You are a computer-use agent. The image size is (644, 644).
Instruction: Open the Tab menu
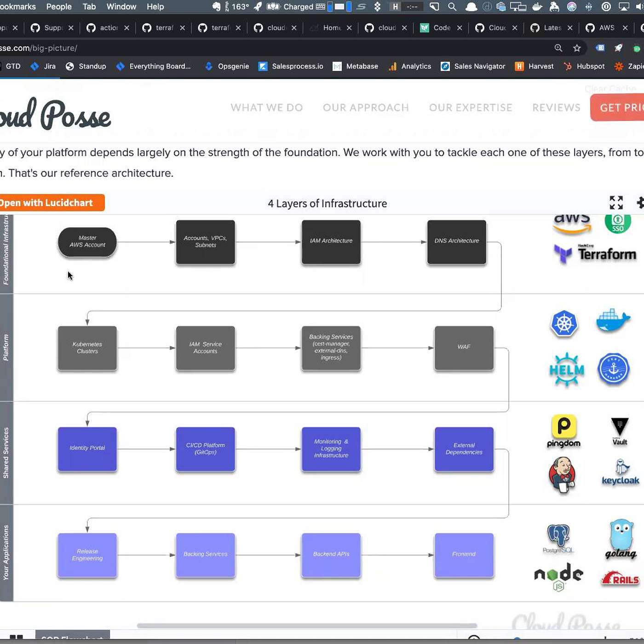(89, 6)
